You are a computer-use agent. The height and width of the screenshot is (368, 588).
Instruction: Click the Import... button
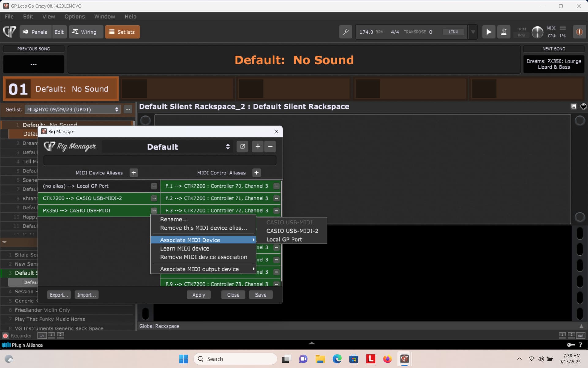pos(87,295)
